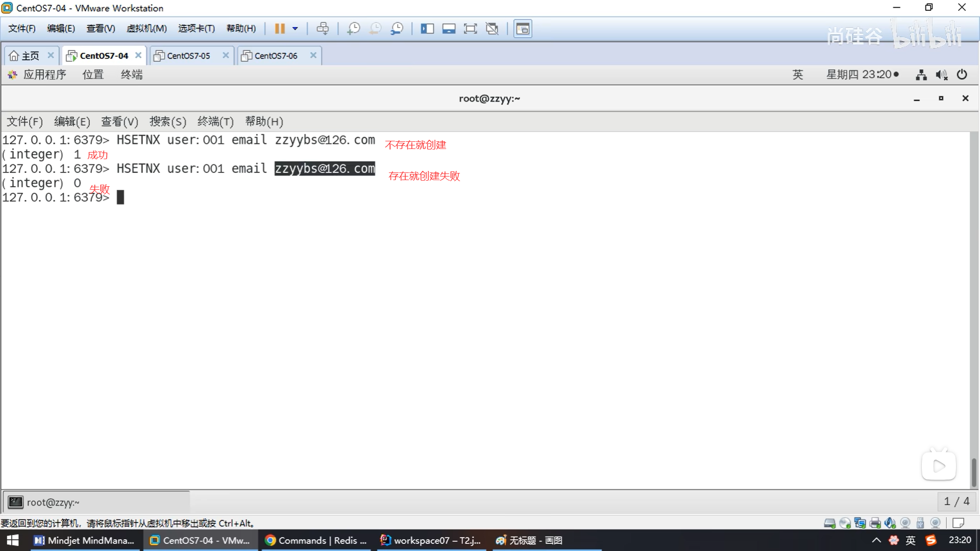Open the 应用程序 applications menu in CentOS
Screen dimensions: 980x551
coord(44,74)
